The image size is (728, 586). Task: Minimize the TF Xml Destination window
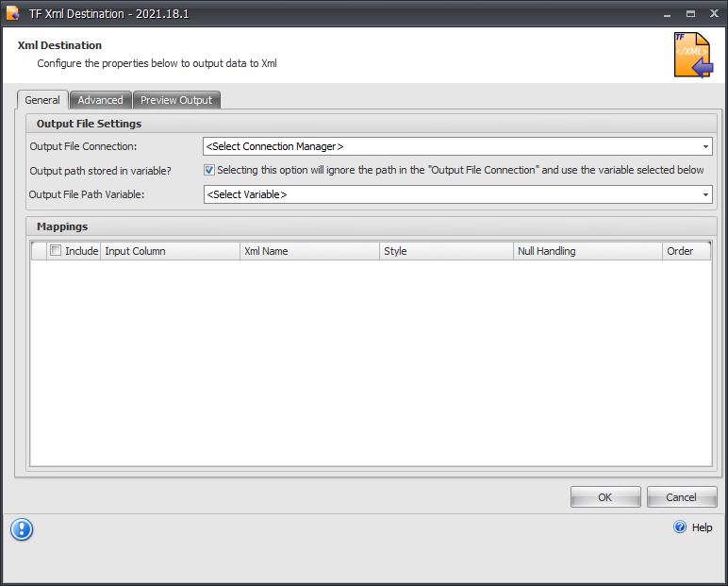668,14
